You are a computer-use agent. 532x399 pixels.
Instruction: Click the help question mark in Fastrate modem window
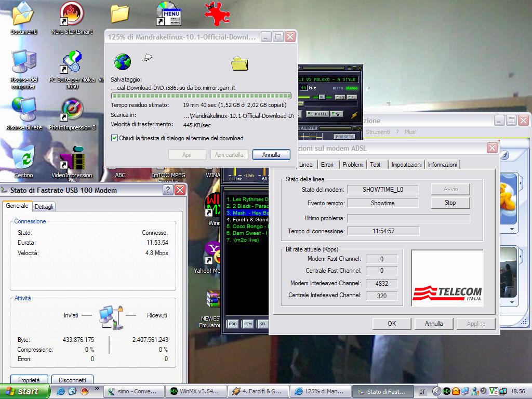click(168, 190)
